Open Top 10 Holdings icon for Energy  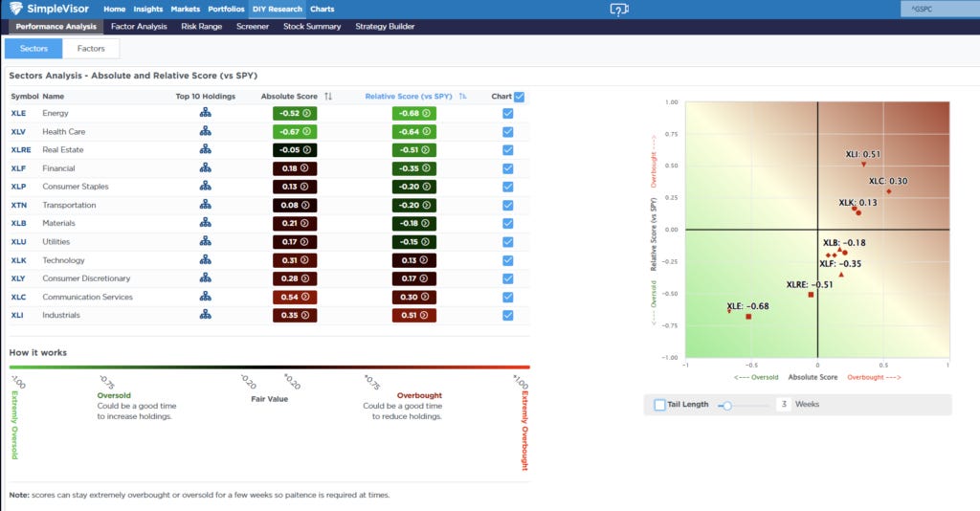205,113
